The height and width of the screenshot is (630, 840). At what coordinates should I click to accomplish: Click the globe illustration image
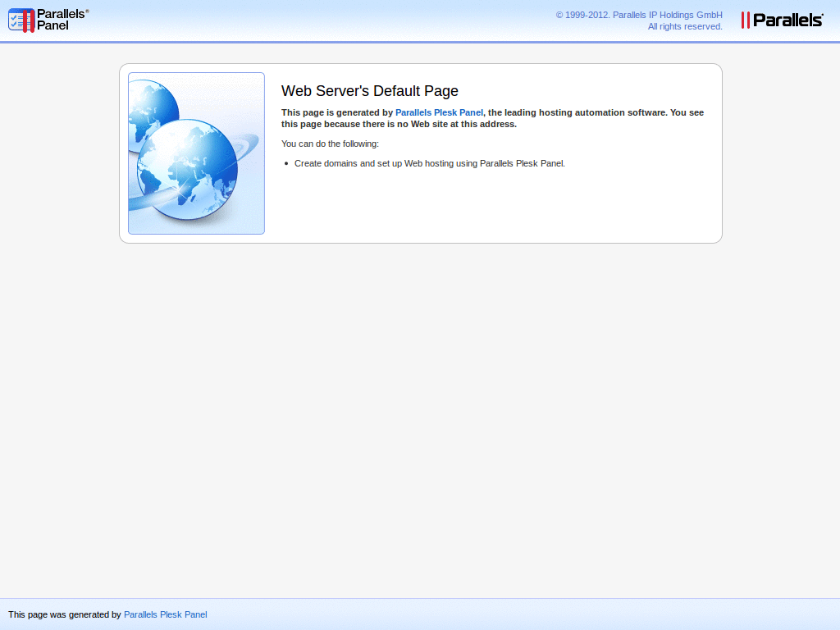196,153
